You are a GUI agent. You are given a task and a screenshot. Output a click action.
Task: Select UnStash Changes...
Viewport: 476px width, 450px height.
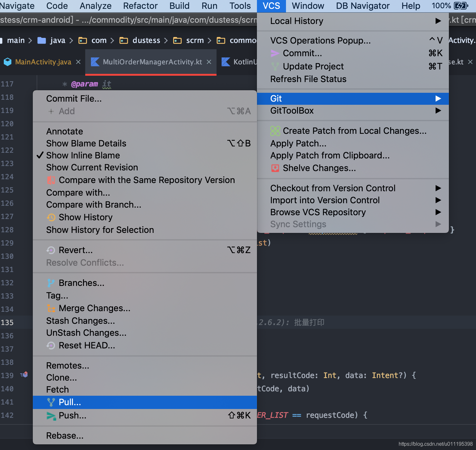point(145,333)
